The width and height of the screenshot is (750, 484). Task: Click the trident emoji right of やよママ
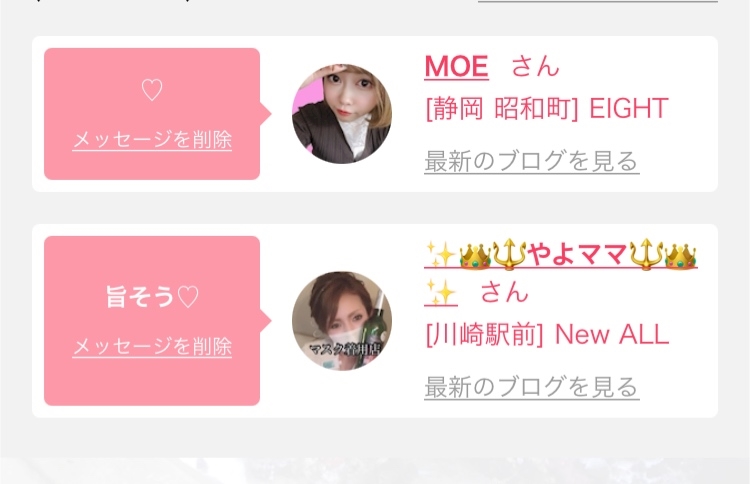click(646, 254)
